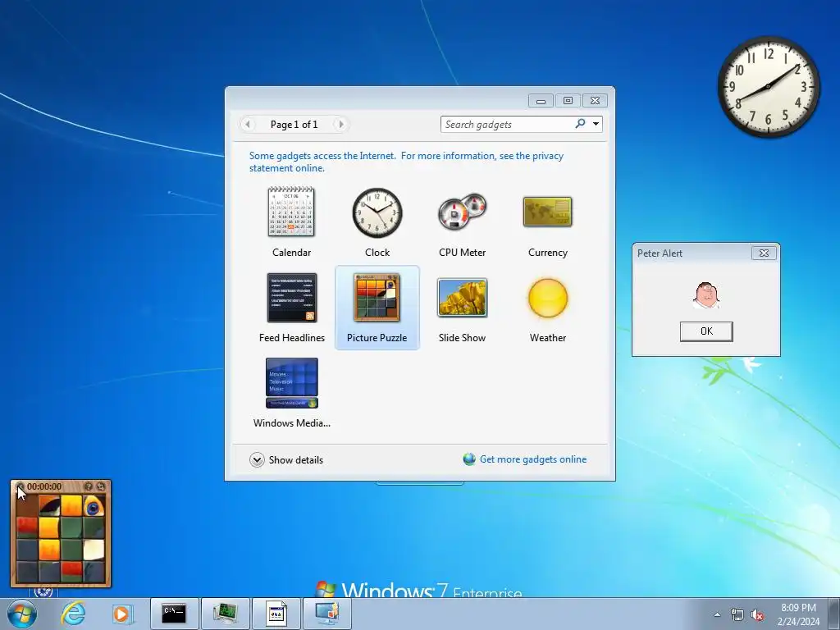Click the puzzle timer 00:00:00 readout

44,486
